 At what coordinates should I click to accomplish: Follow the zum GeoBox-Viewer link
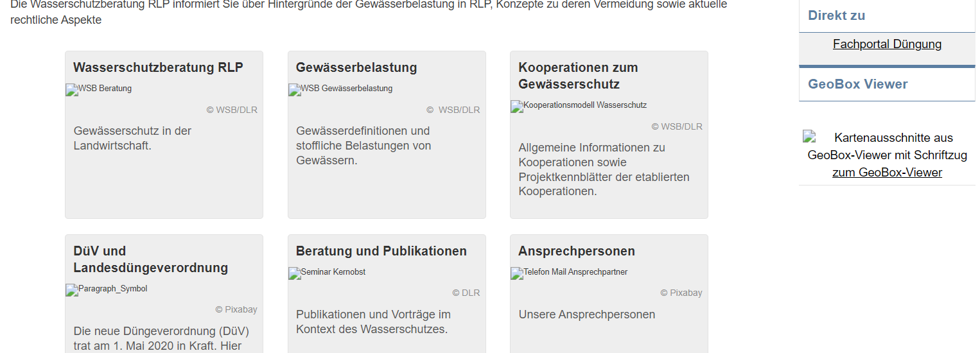(x=887, y=173)
